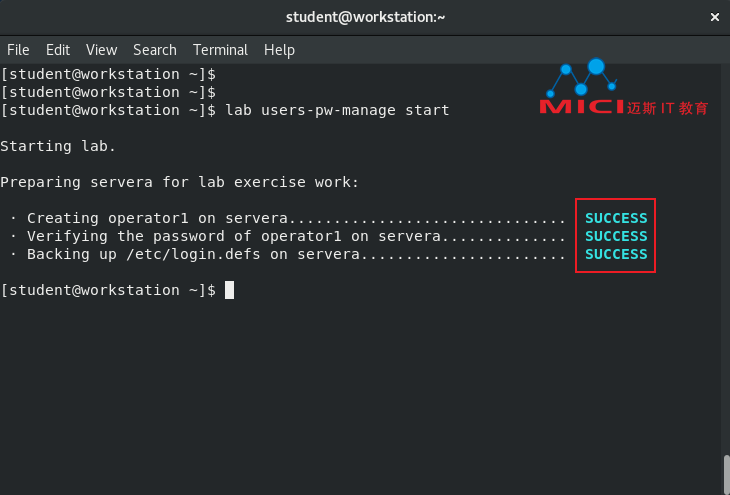The image size is (730, 495).
Task: Open the Help menu
Action: click(279, 50)
